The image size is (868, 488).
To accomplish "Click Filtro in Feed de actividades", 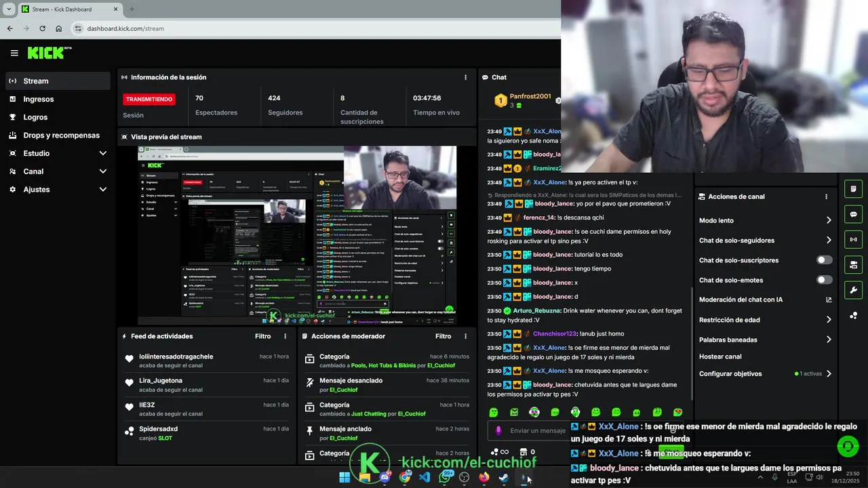I will click(x=262, y=336).
